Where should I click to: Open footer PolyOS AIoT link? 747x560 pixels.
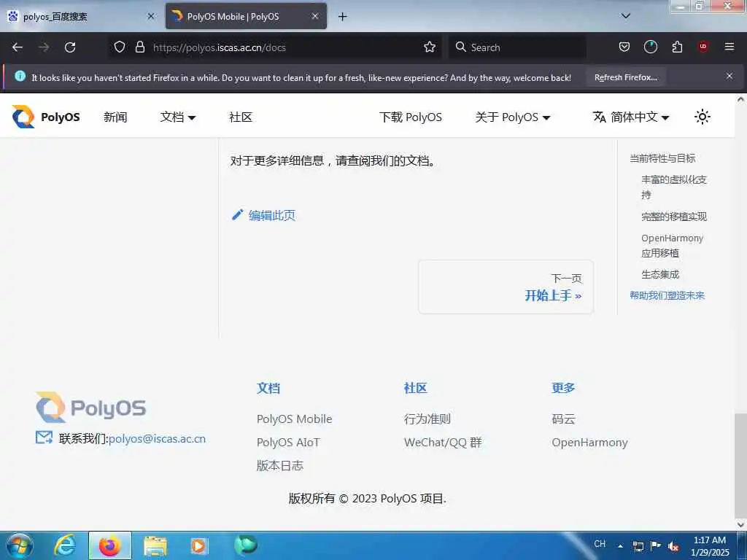[x=288, y=443]
